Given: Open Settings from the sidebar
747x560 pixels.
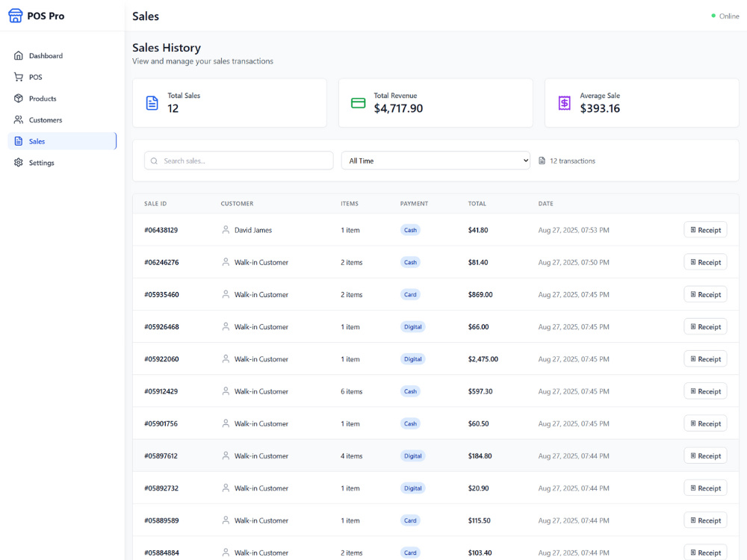Looking at the screenshot, I should (x=62, y=162).
